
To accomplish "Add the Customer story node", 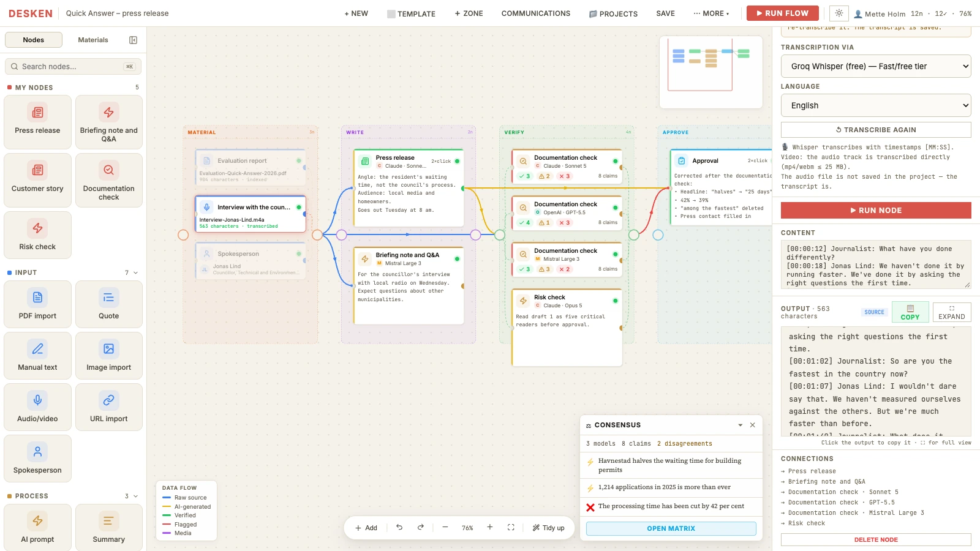I will coord(37,180).
